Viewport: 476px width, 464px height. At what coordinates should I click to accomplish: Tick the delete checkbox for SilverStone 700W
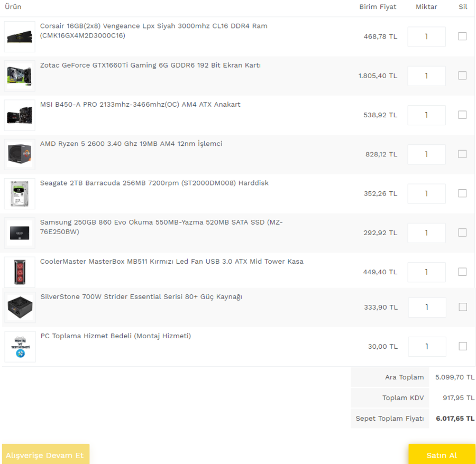(x=463, y=307)
